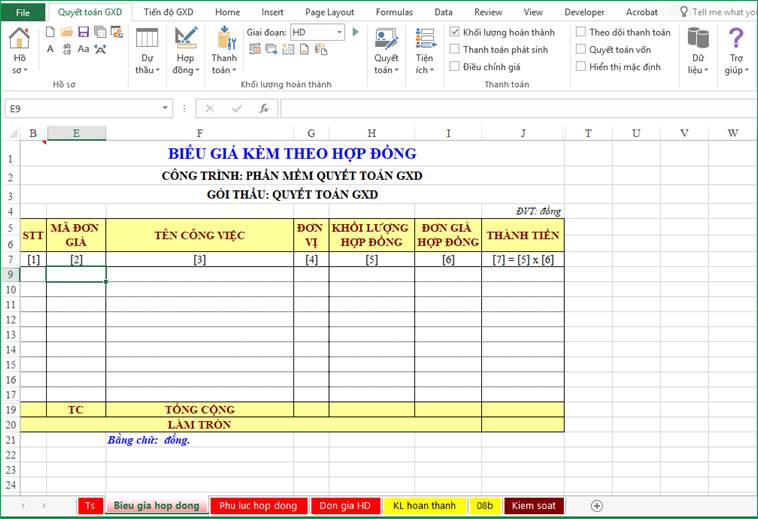This screenshot has width=758, height=519.
Task: Expand the Name Box dropdown arrow
Action: pyautogui.click(x=166, y=108)
